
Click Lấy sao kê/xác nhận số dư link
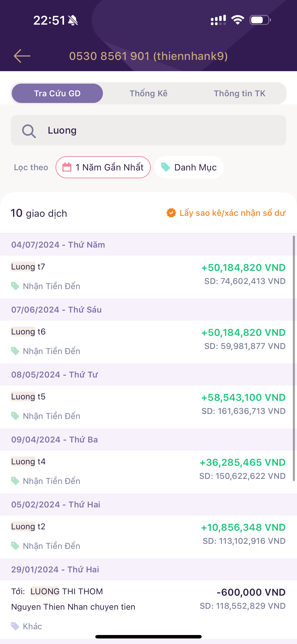pos(232,213)
